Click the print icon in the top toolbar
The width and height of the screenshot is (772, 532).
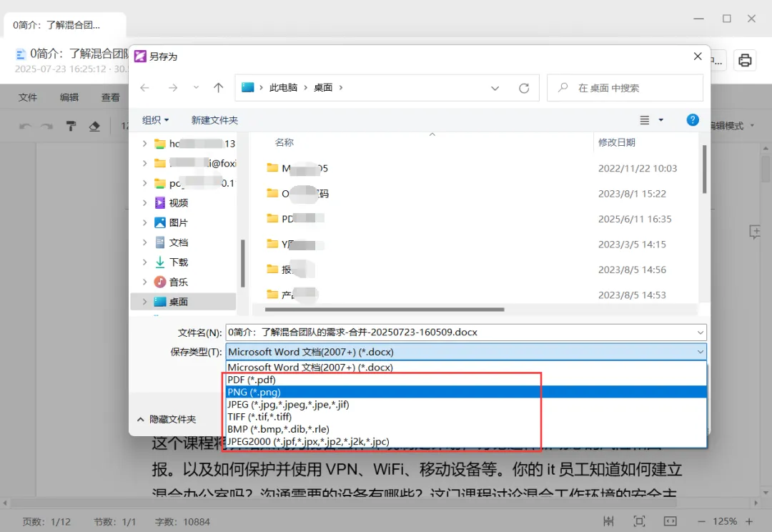pyautogui.click(x=745, y=60)
